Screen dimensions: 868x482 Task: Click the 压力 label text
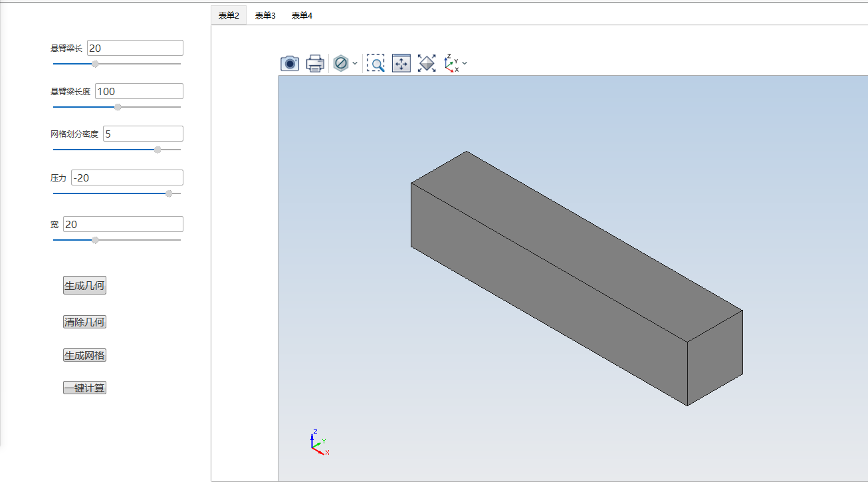(x=58, y=178)
